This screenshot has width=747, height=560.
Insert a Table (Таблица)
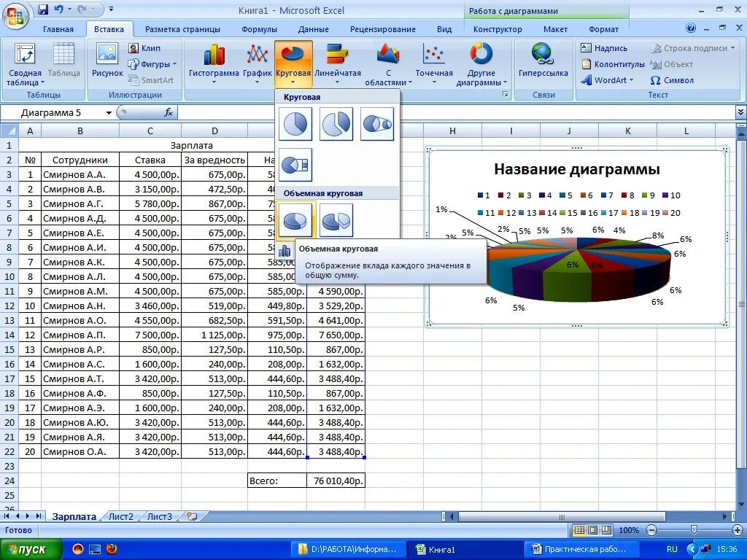click(64, 61)
